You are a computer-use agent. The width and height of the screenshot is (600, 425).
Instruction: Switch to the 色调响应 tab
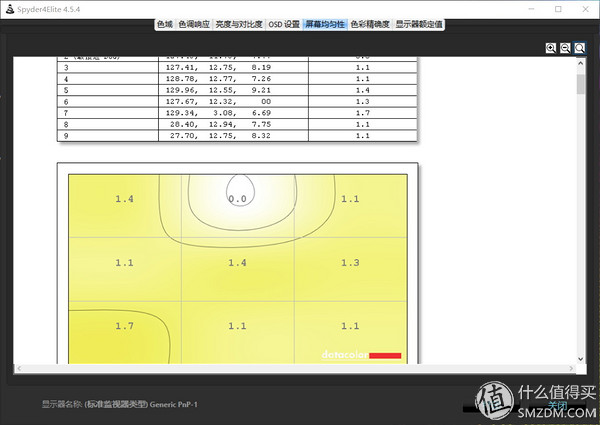194,24
